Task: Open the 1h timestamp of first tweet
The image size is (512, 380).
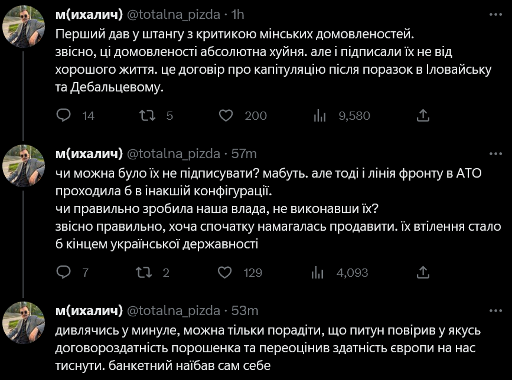Action: pos(238,15)
